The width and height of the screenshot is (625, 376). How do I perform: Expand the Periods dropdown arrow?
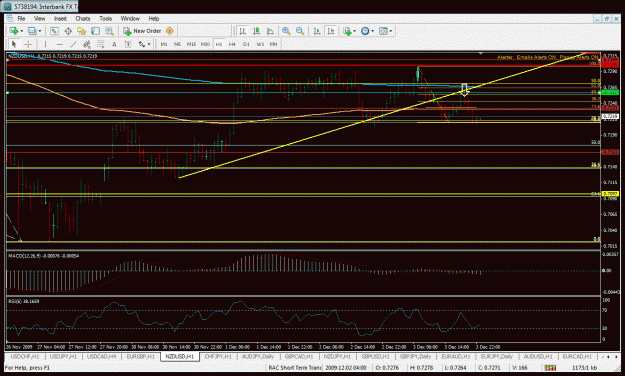(372, 31)
